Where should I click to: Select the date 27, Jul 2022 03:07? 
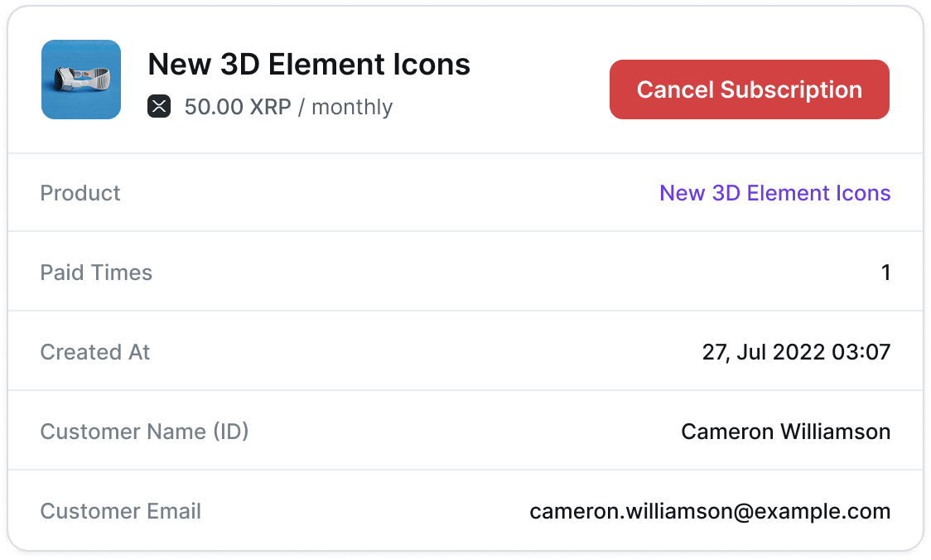pos(796,352)
